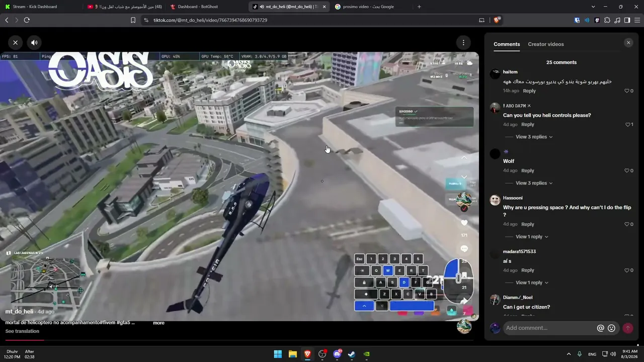The width and height of the screenshot is (644, 362).
Task: Go to the next video
Action: pyautogui.click(x=464, y=177)
